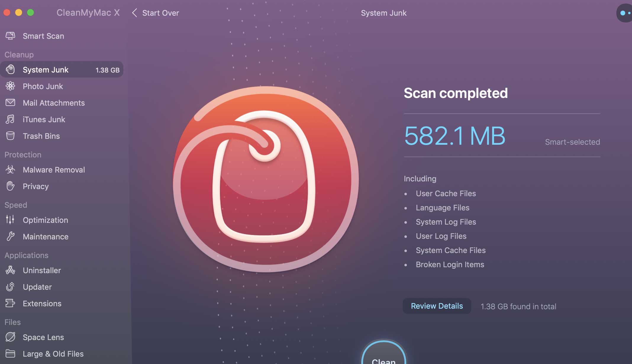Click the Optimization sliders icon
The width and height of the screenshot is (632, 364).
10,220
